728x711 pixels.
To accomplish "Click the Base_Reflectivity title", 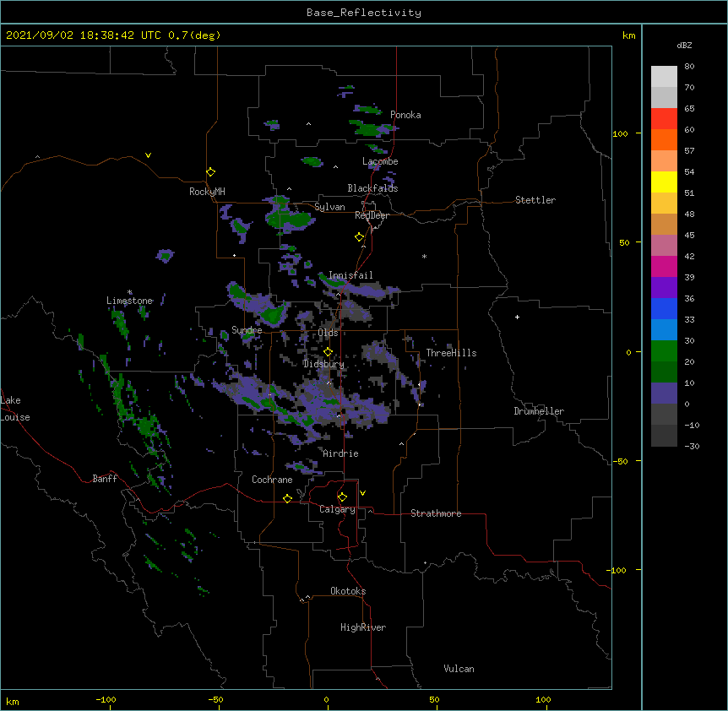I will click(364, 13).
